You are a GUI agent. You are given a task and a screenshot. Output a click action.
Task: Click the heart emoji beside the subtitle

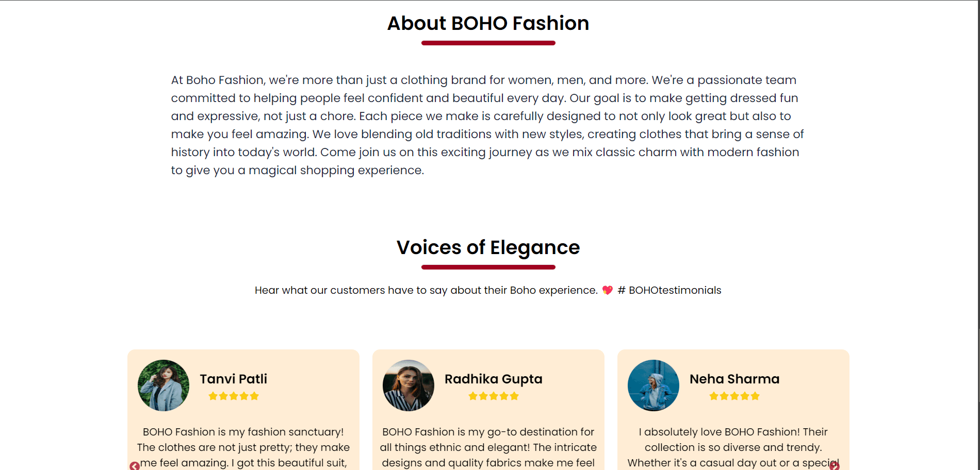[608, 290]
